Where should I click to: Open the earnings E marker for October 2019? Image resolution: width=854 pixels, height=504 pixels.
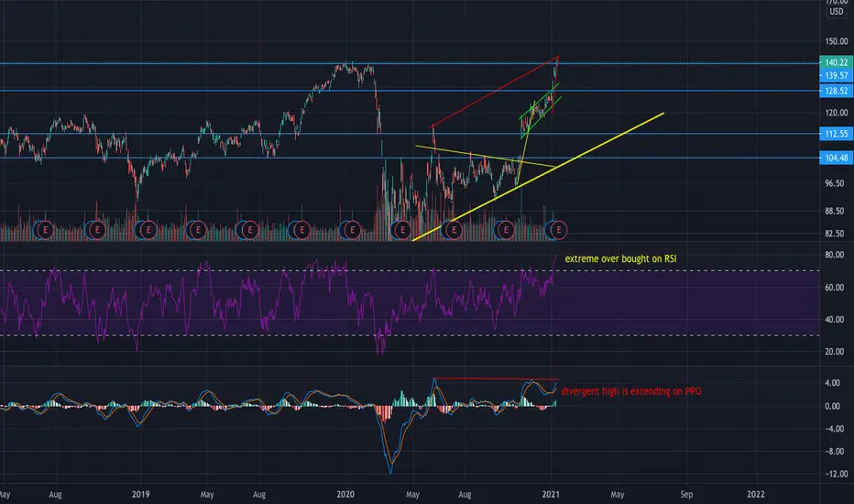(301, 231)
